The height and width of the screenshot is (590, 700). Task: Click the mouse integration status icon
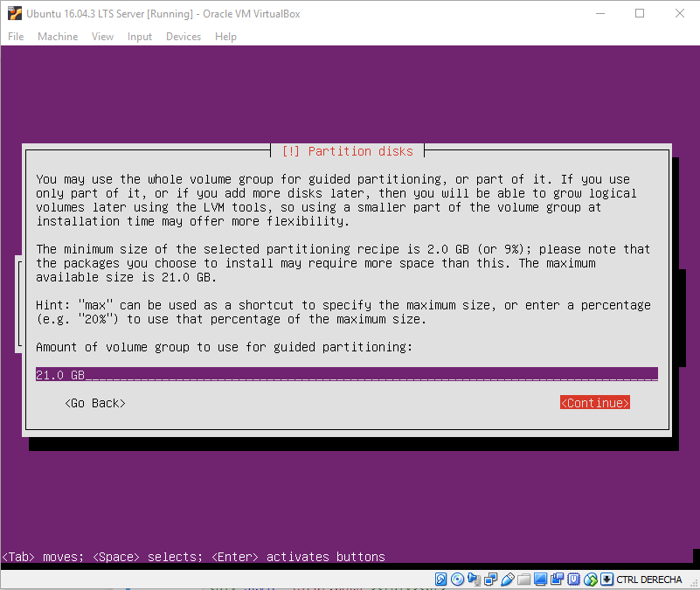pos(590,580)
